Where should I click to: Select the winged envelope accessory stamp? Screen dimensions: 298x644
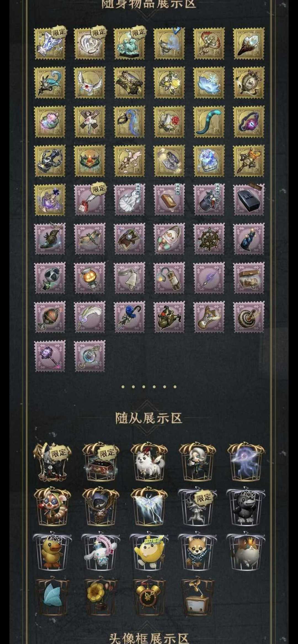coord(89,82)
